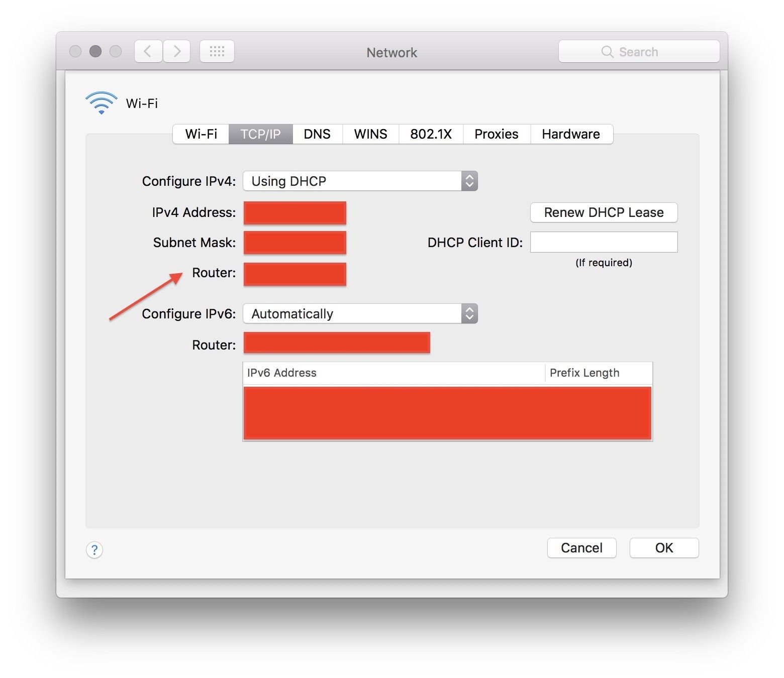Click the magnifier icon in Search

pos(607,52)
